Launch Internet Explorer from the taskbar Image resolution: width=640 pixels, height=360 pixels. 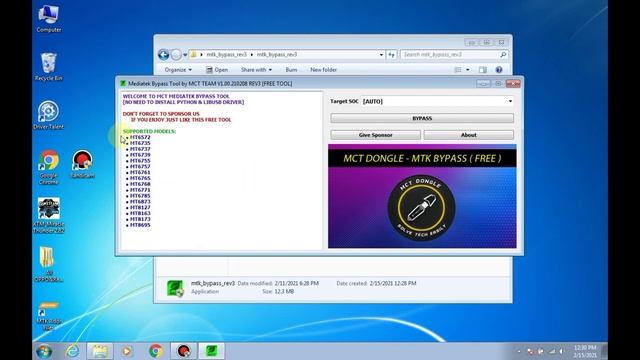pos(73,351)
